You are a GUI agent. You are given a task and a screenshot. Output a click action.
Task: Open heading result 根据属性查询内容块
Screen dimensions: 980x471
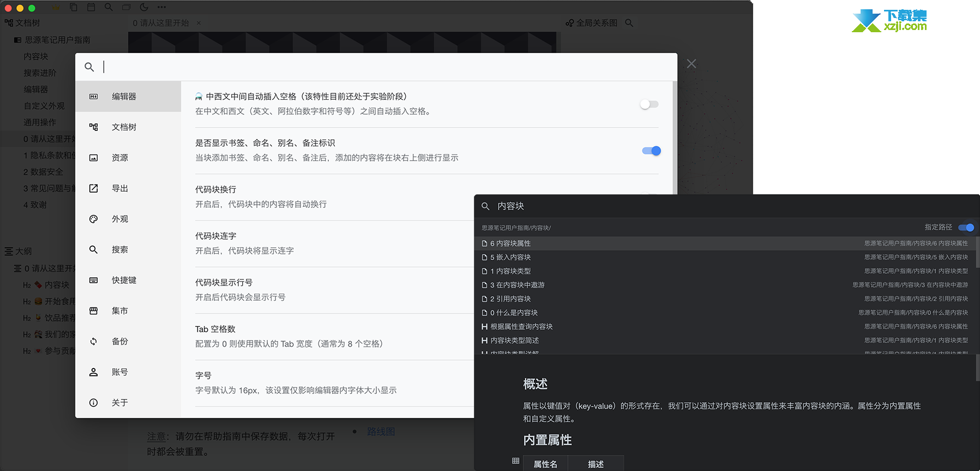725,326
